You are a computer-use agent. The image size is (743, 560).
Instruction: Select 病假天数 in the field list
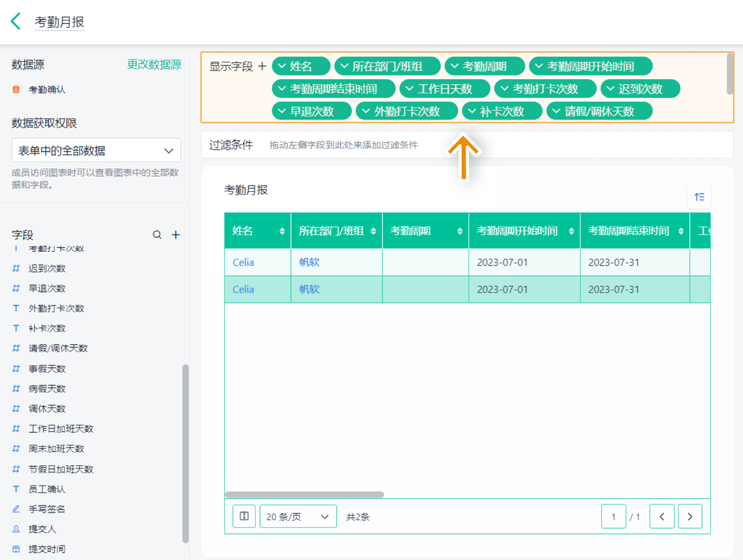[x=47, y=389]
